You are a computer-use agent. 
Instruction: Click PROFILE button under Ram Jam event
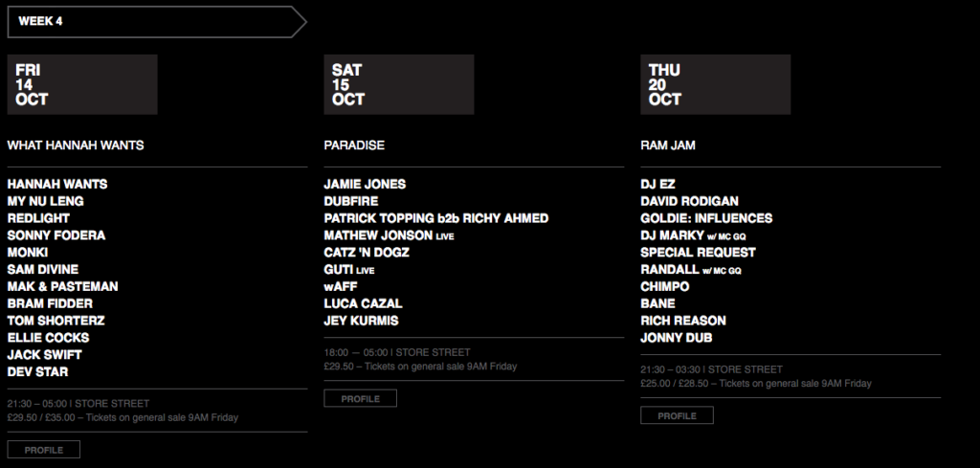click(677, 415)
